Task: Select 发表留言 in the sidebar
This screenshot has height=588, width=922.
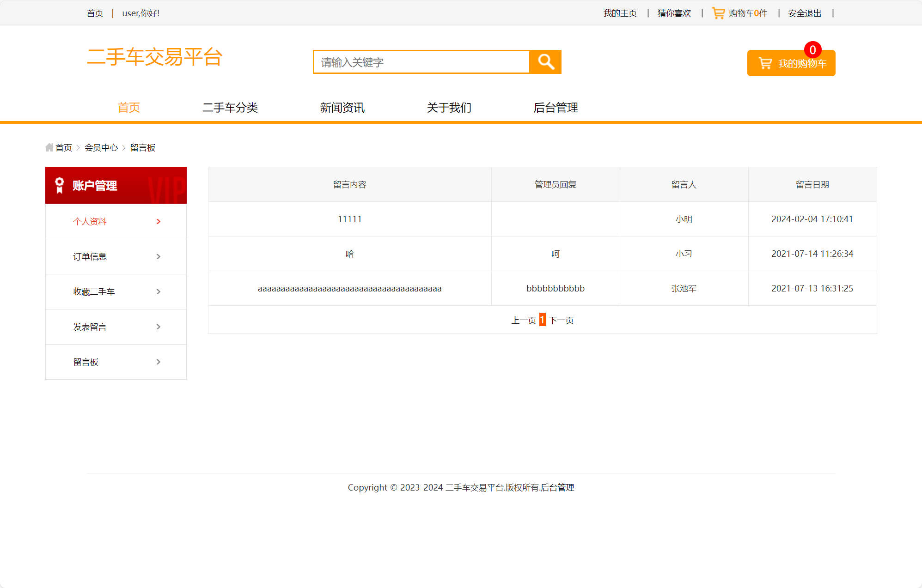Action: tap(90, 327)
